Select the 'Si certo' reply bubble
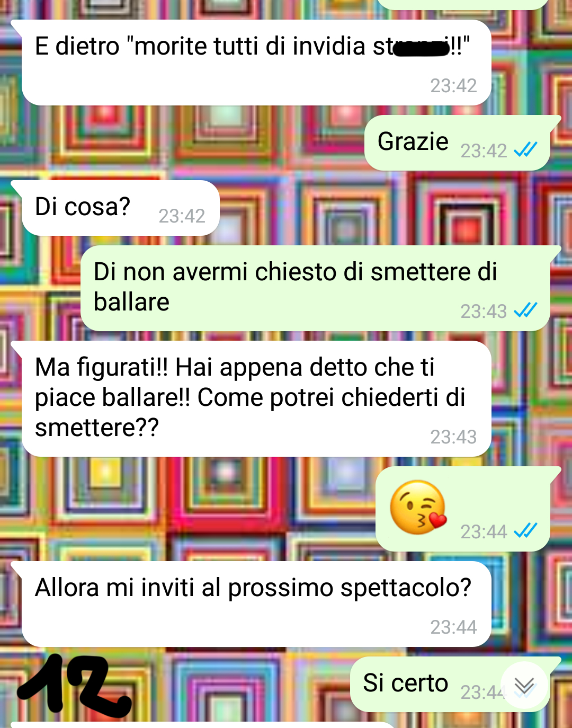The image size is (572, 728). [x=454, y=685]
